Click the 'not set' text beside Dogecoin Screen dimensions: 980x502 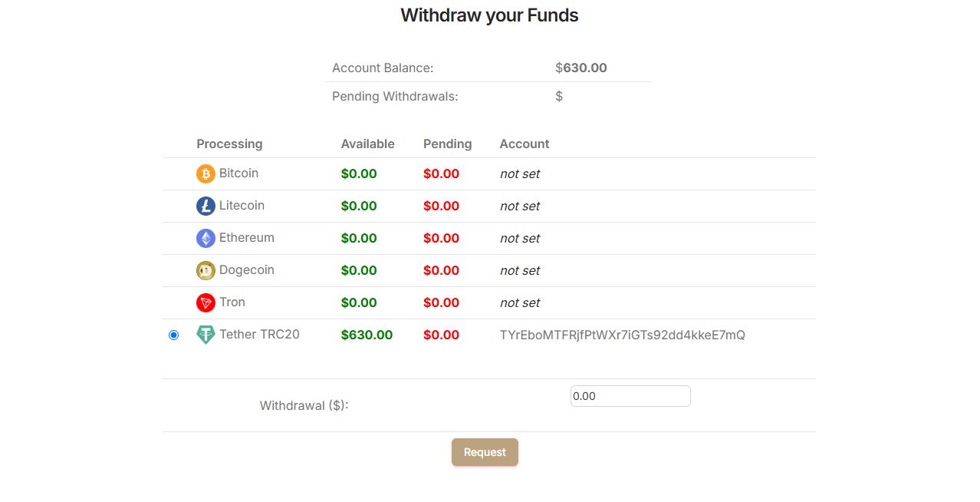520,270
